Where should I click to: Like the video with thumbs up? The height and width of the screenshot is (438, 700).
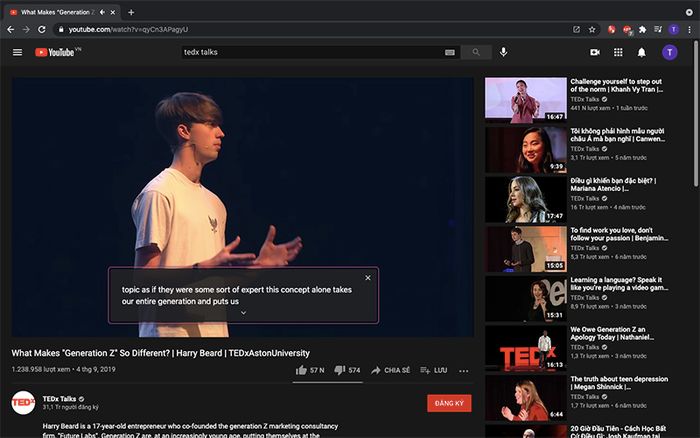point(310,370)
